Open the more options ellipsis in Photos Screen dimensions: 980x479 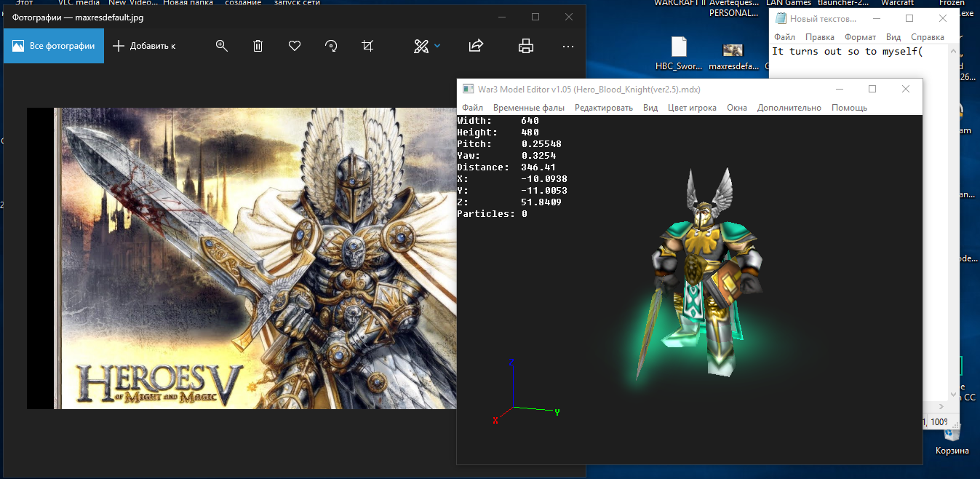pyautogui.click(x=568, y=46)
